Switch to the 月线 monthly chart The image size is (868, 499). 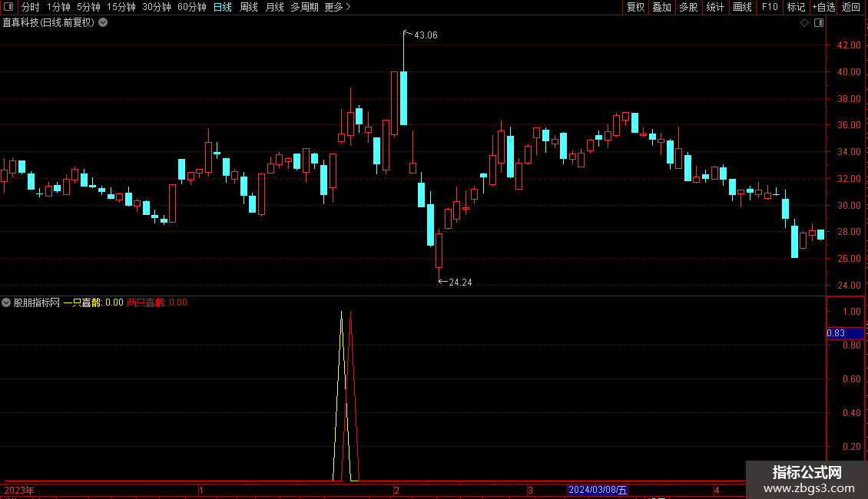pos(274,7)
